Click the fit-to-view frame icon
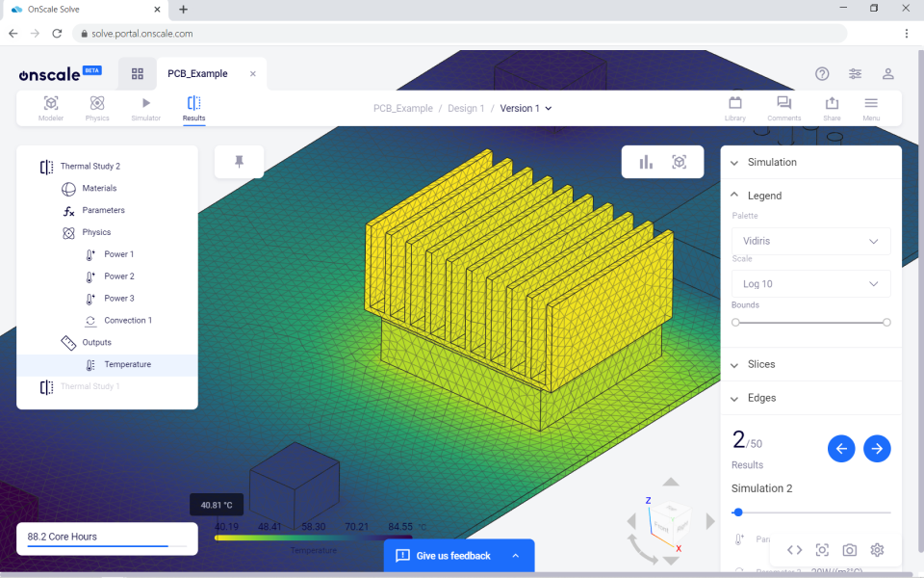The image size is (924, 578). click(822, 550)
